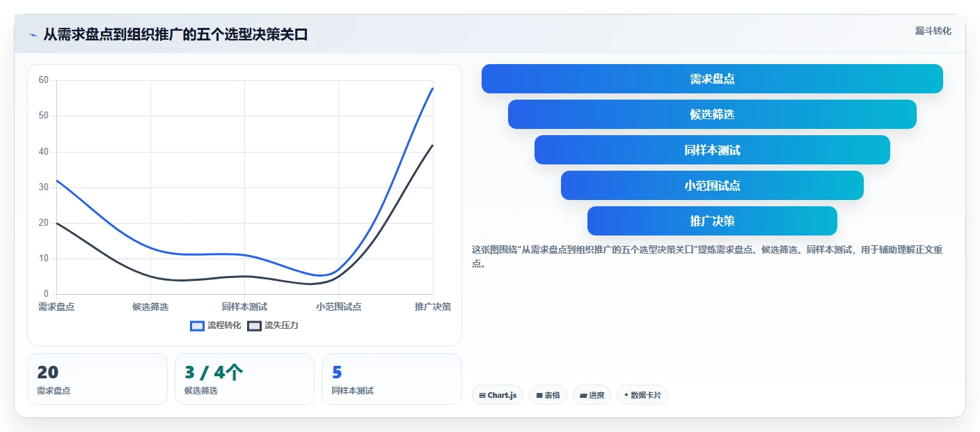Click the dark 流失压力 legend color box
The width and height of the screenshot is (980, 432).
255,325
